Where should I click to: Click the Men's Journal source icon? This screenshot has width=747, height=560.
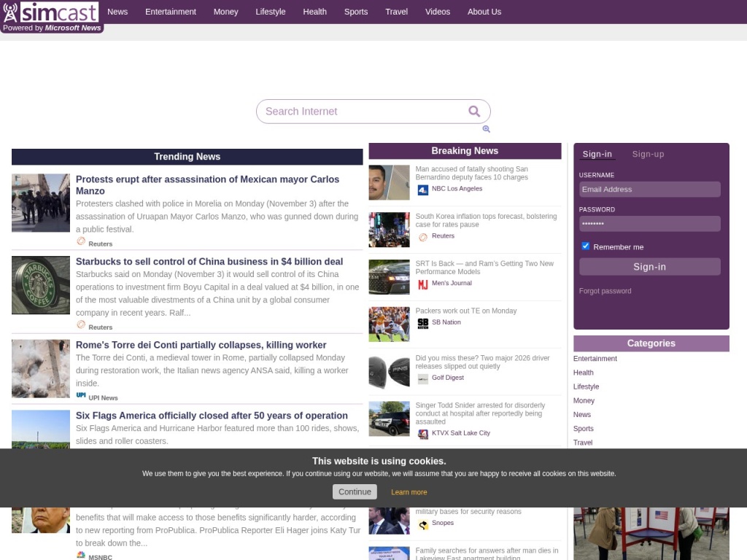click(422, 284)
